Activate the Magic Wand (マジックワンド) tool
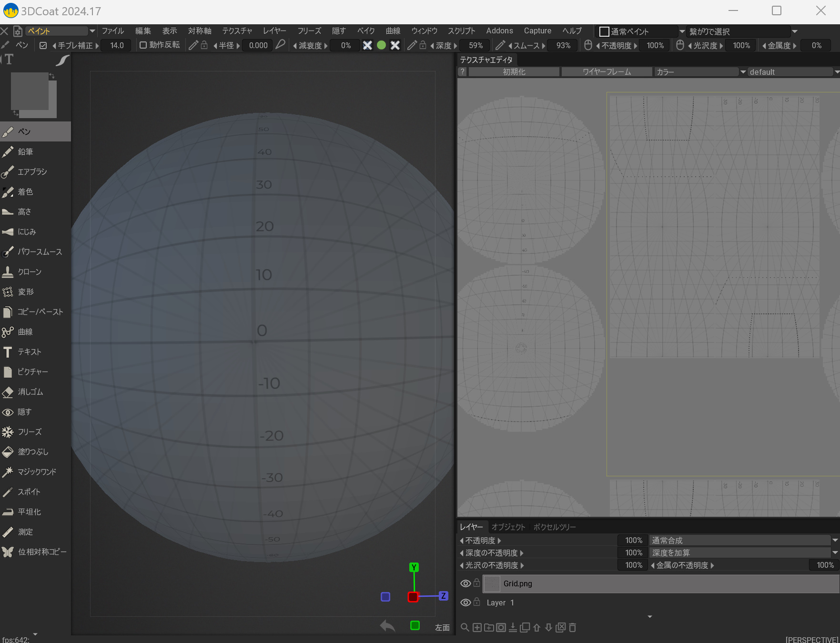Viewport: 840px width, 643px height. [37, 472]
